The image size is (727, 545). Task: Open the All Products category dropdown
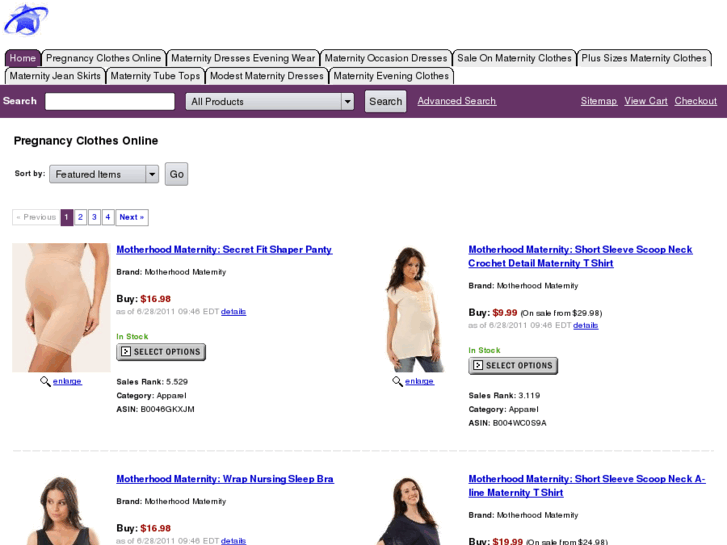click(x=270, y=102)
